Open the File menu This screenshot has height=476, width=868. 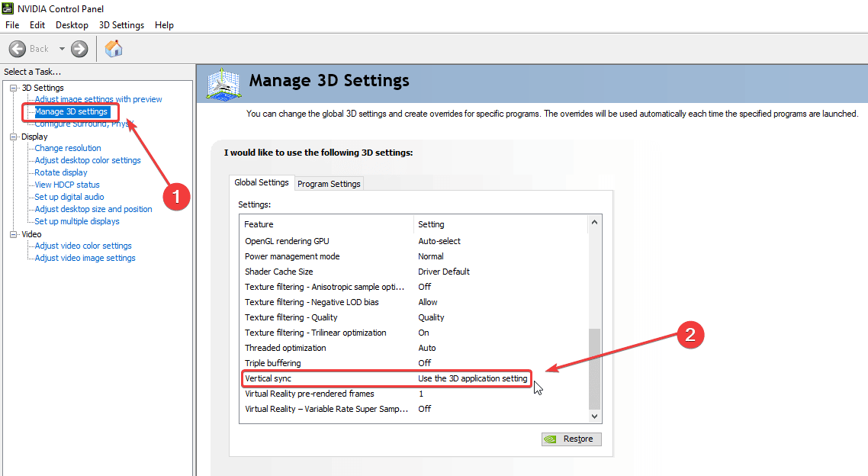click(12, 25)
